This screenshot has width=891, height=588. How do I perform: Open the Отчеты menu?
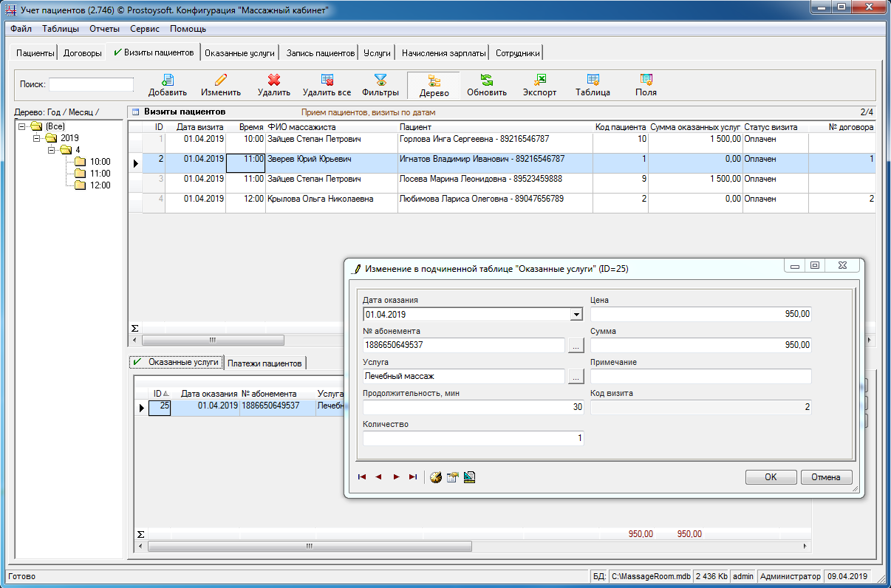tap(104, 29)
